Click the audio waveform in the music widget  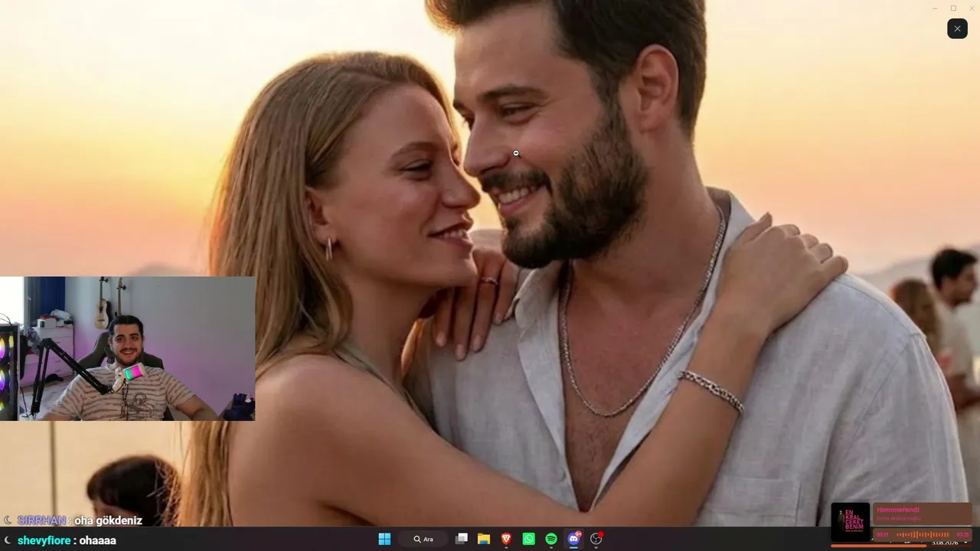tap(923, 534)
